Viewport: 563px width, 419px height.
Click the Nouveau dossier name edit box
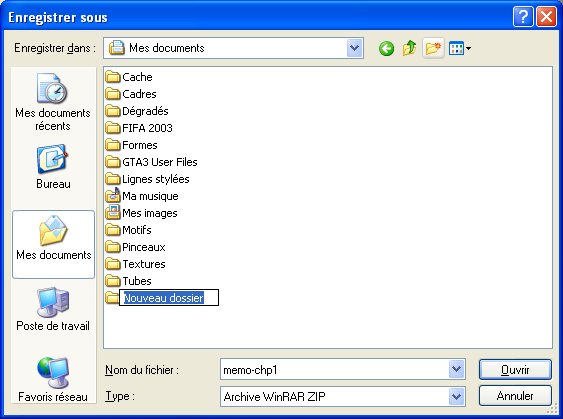[169, 298]
